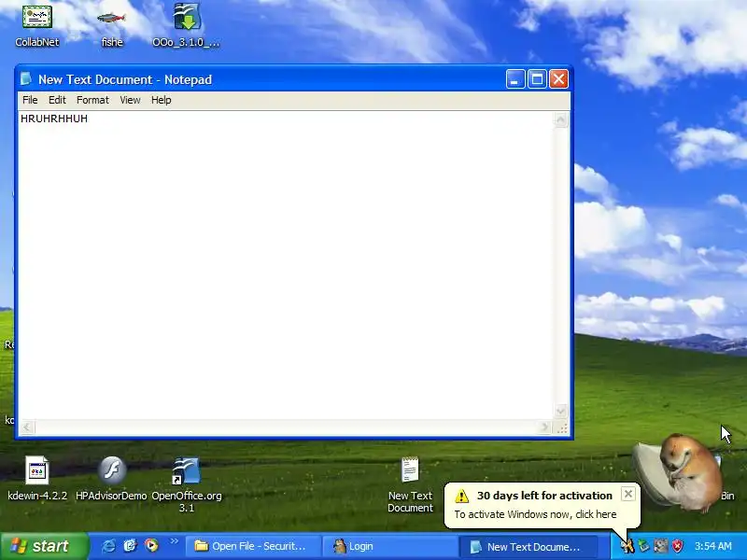The image size is (747, 560).
Task: Click the Notepad title bar document icon
Action: [x=26, y=79]
